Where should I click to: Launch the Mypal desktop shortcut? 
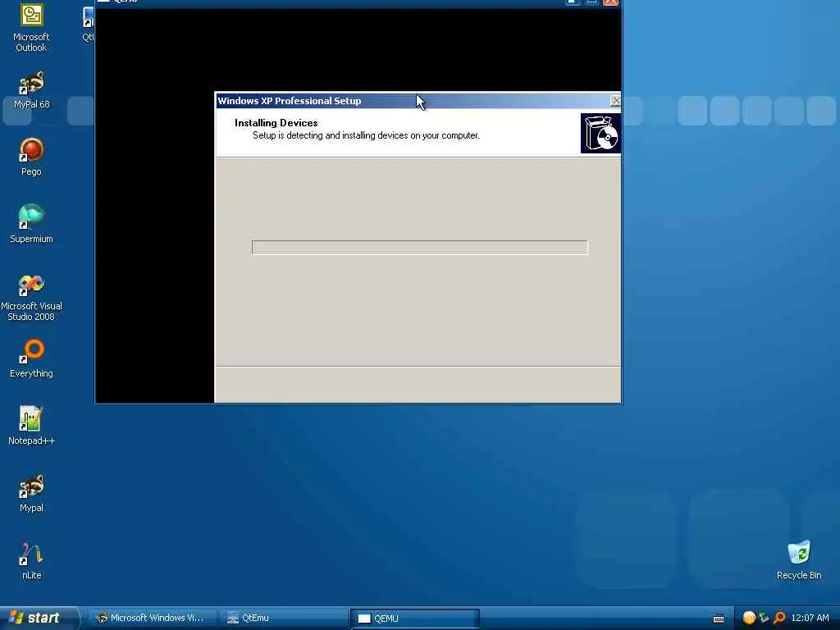31,493
